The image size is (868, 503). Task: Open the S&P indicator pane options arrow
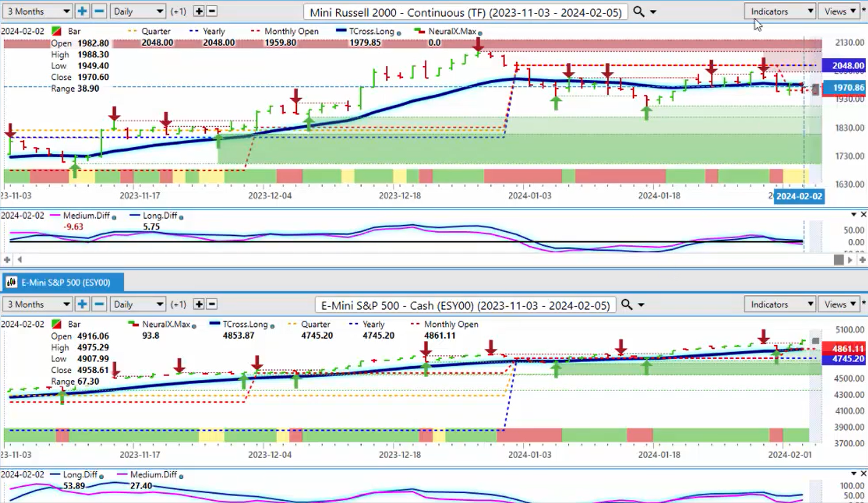click(854, 473)
